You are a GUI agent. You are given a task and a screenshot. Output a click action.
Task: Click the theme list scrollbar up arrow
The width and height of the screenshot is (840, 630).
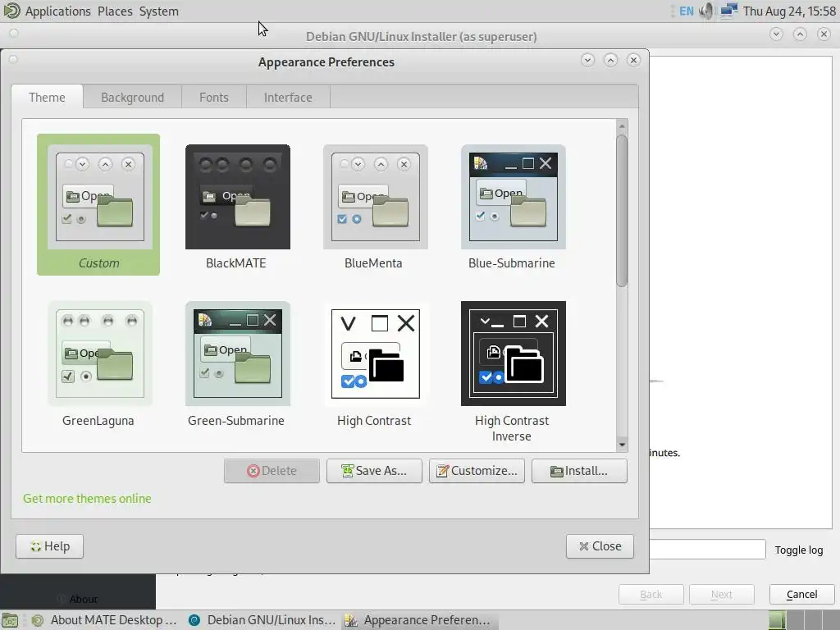coord(622,126)
